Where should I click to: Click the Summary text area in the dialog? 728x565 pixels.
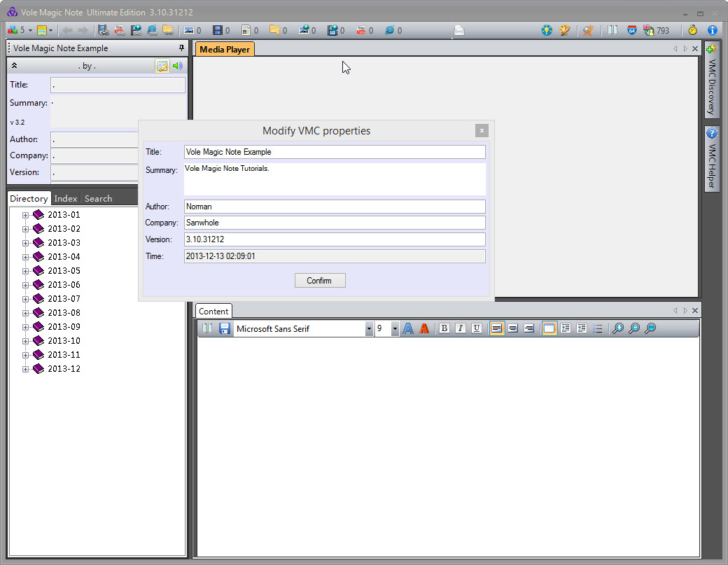coord(335,179)
